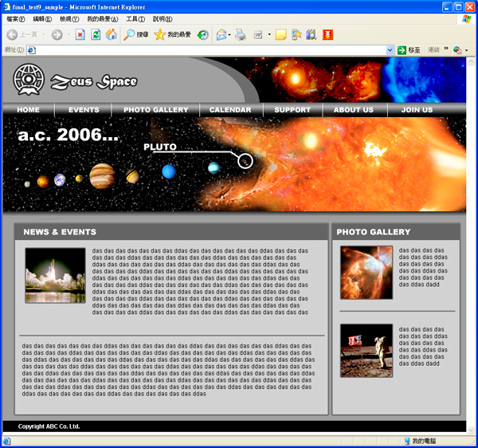Viewport: 478px width, 448px height.
Task: Go to browser Home page icon
Action: pyautogui.click(x=111, y=34)
